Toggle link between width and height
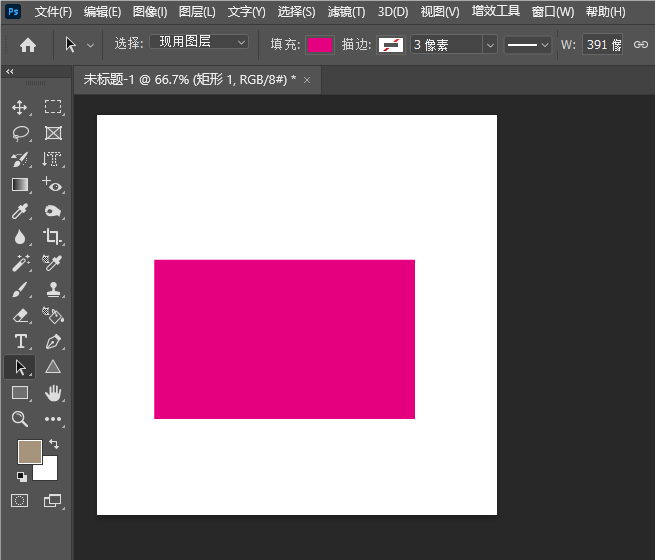This screenshot has height=560, width=655. [641, 45]
